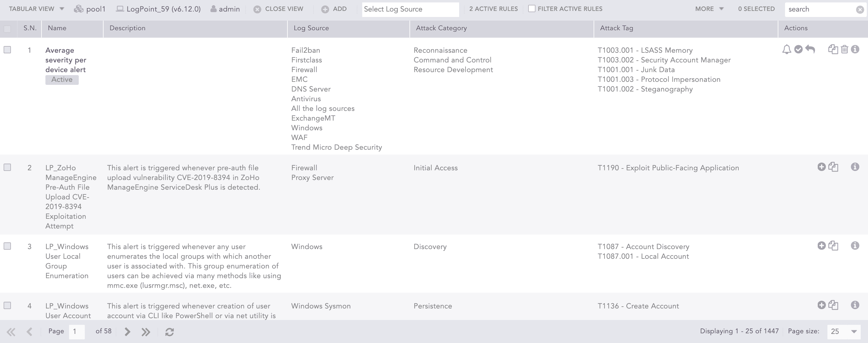Open the Tabular View dropdown
The height and width of the screenshot is (343, 868).
36,9
